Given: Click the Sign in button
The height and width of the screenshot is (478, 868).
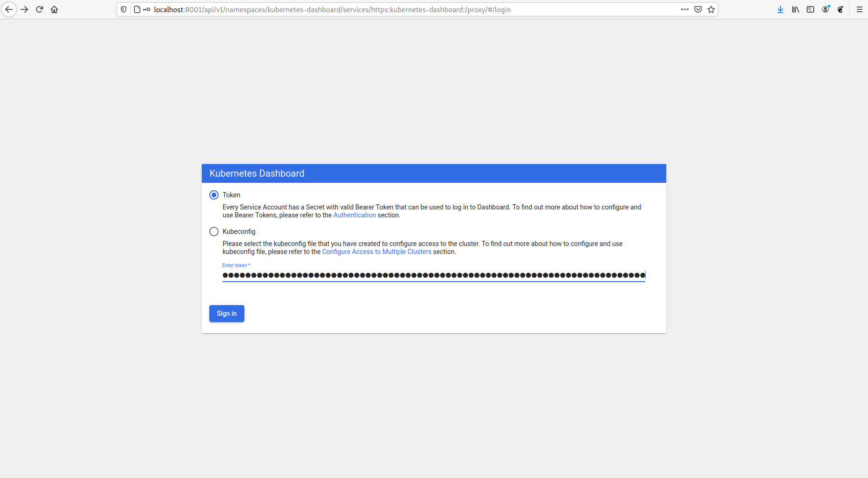Looking at the screenshot, I should click(227, 314).
